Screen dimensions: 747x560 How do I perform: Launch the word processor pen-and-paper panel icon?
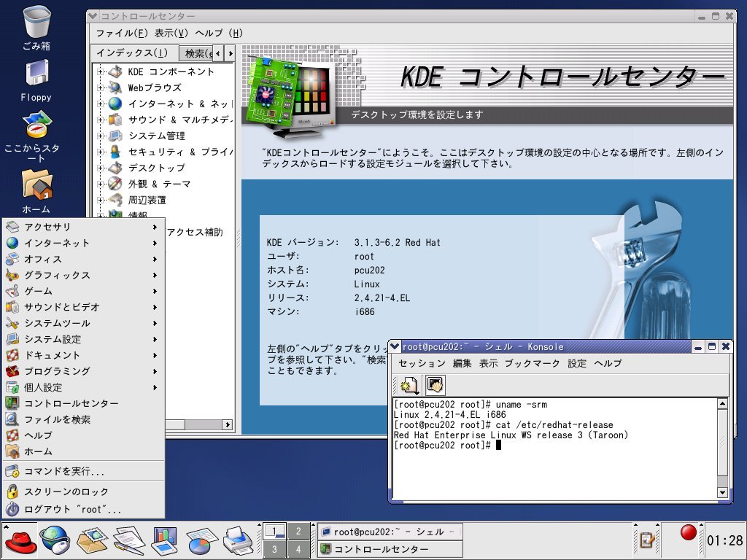[x=130, y=540]
